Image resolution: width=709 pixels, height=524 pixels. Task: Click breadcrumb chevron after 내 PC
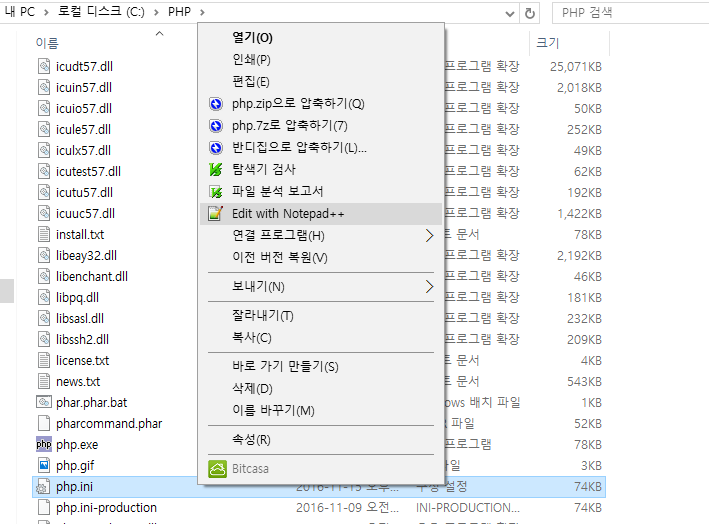[x=46, y=12]
